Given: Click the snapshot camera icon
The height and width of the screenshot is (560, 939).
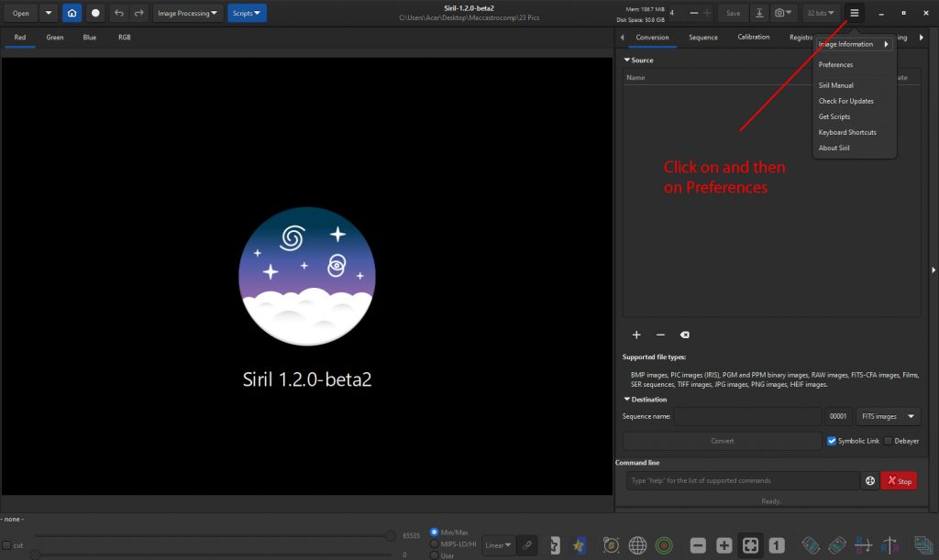Looking at the screenshot, I should [783, 13].
